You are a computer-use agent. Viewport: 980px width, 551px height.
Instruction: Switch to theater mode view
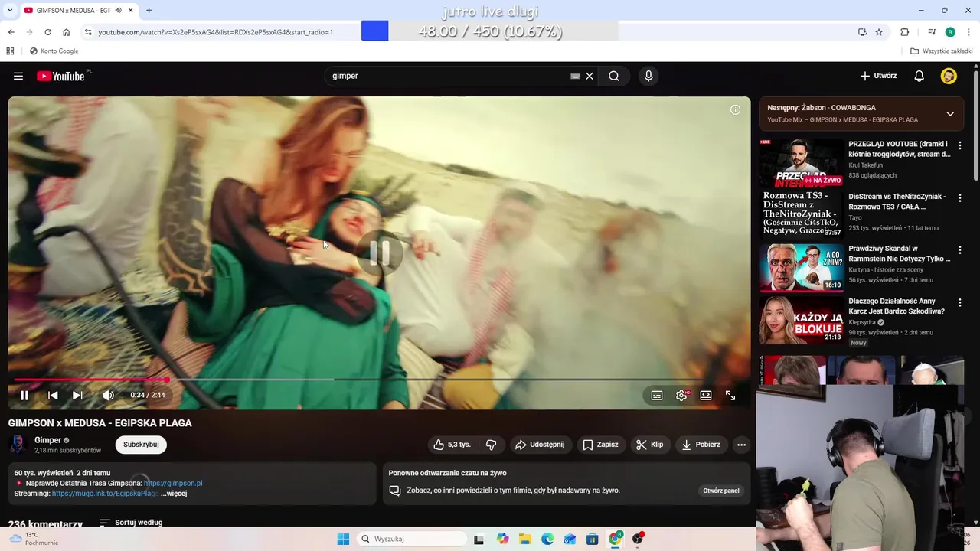706,395
